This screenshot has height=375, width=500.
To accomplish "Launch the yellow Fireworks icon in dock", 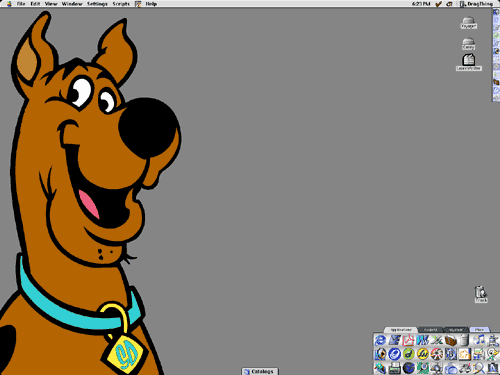I will (423, 354).
